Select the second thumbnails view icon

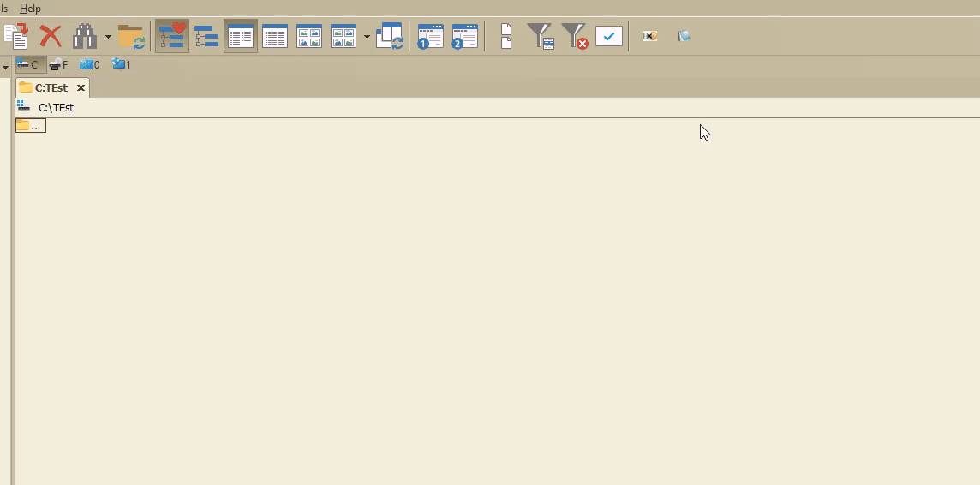(x=344, y=36)
